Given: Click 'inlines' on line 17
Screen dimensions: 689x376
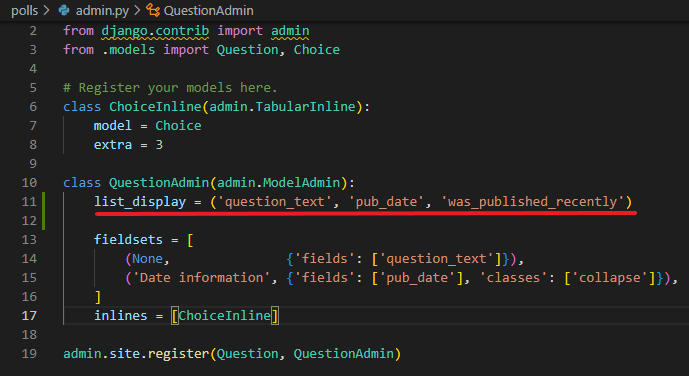Looking at the screenshot, I should point(120,315).
